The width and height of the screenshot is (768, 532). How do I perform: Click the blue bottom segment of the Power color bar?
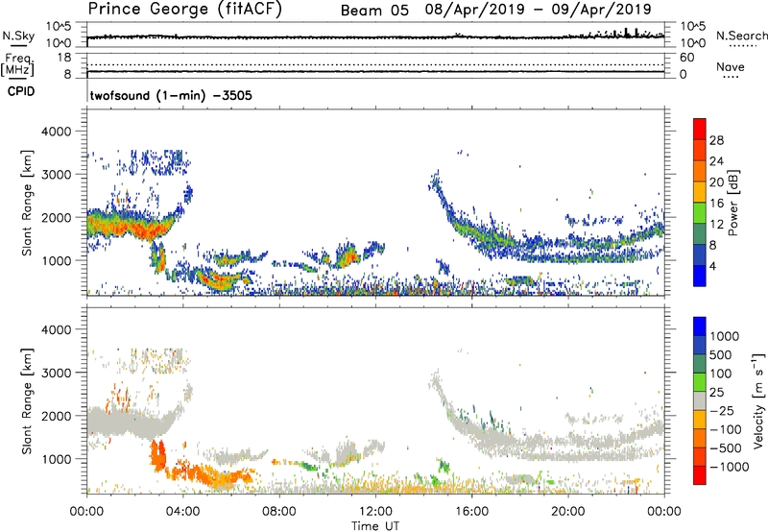[700, 276]
